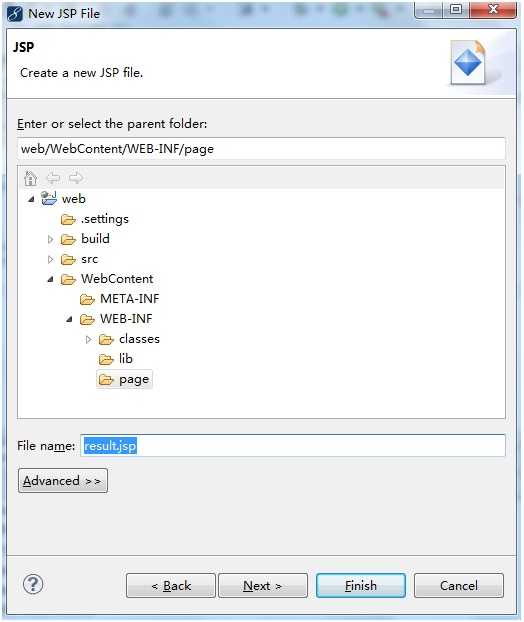
Task: Go to next step with Next button
Action: [263, 586]
